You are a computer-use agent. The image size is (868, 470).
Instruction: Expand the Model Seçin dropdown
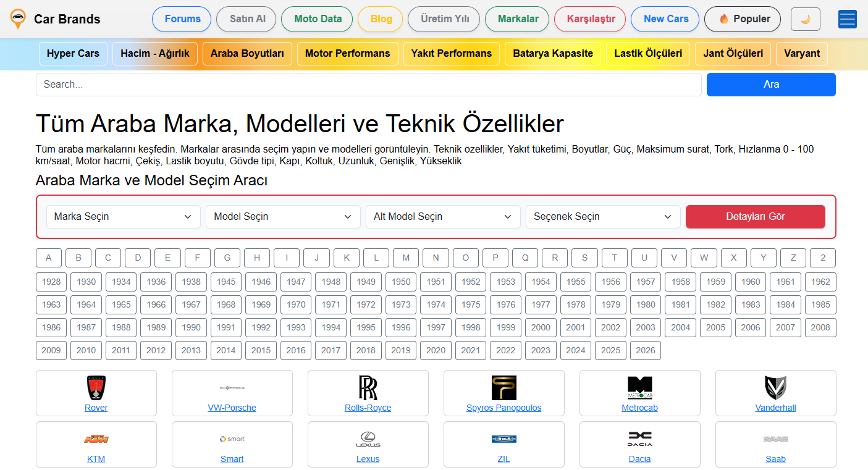(x=283, y=217)
